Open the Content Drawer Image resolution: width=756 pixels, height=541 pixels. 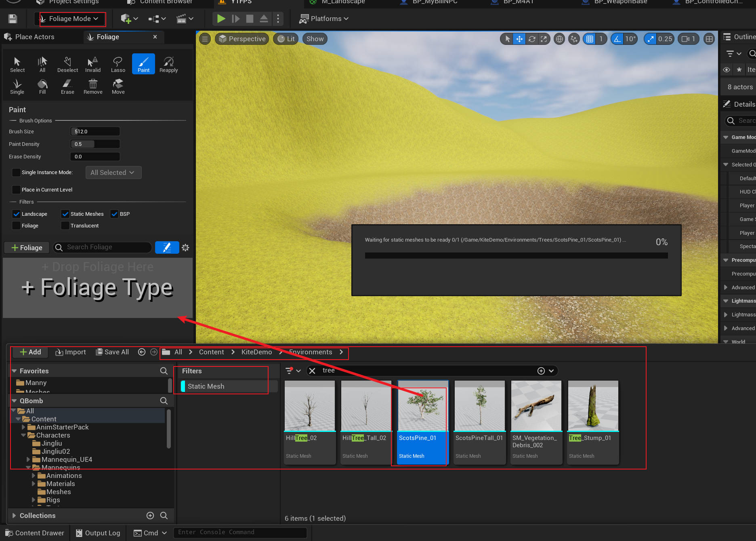pyautogui.click(x=35, y=533)
